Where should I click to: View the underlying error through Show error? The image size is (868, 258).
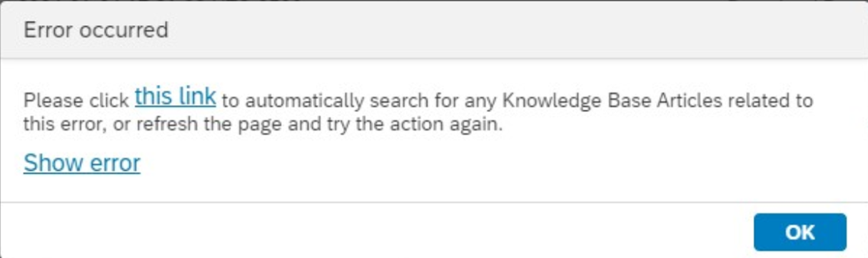[x=82, y=163]
